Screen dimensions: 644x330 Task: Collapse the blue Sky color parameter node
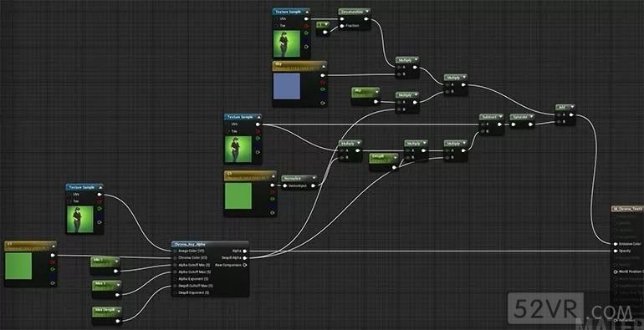click(323, 65)
